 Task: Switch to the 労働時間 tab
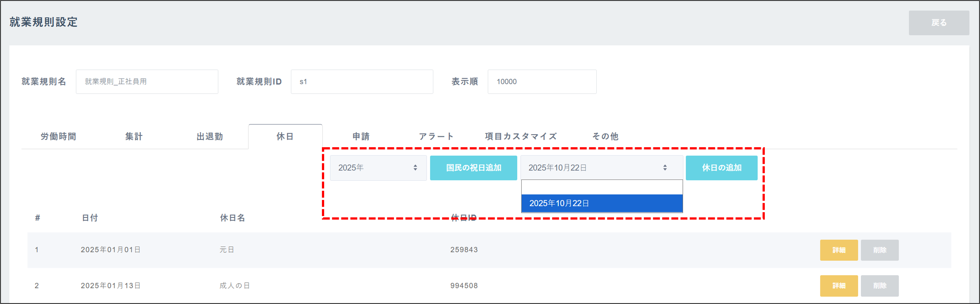pyautogui.click(x=58, y=136)
